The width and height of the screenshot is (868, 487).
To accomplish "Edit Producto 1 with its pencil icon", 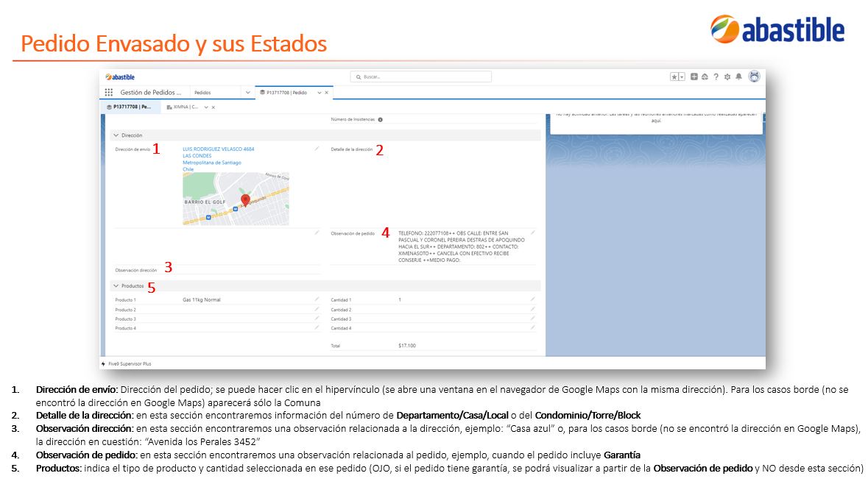I will [317, 299].
